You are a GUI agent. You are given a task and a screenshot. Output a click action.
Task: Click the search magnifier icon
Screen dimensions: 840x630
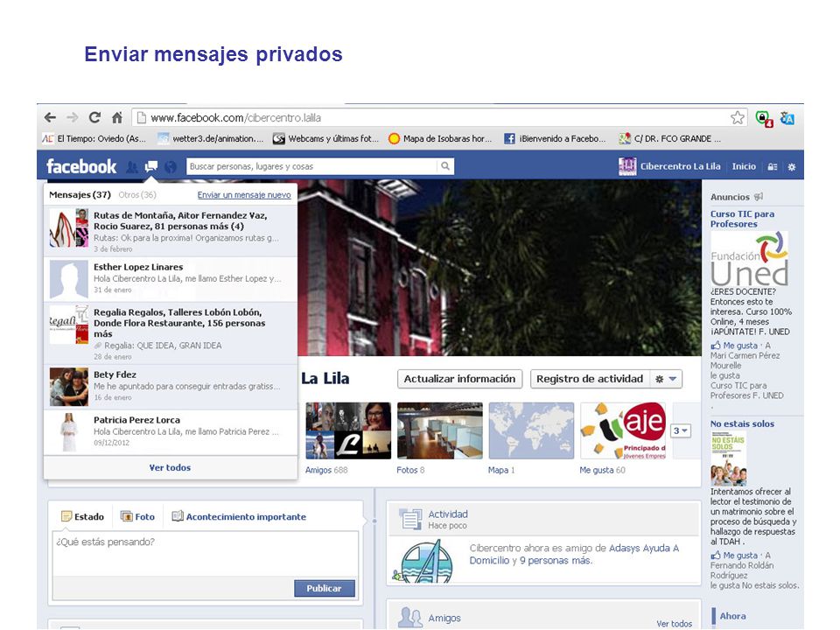(x=445, y=166)
